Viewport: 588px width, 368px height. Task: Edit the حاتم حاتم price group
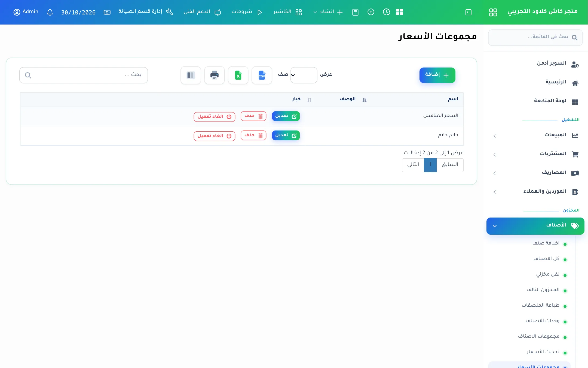[286, 135]
